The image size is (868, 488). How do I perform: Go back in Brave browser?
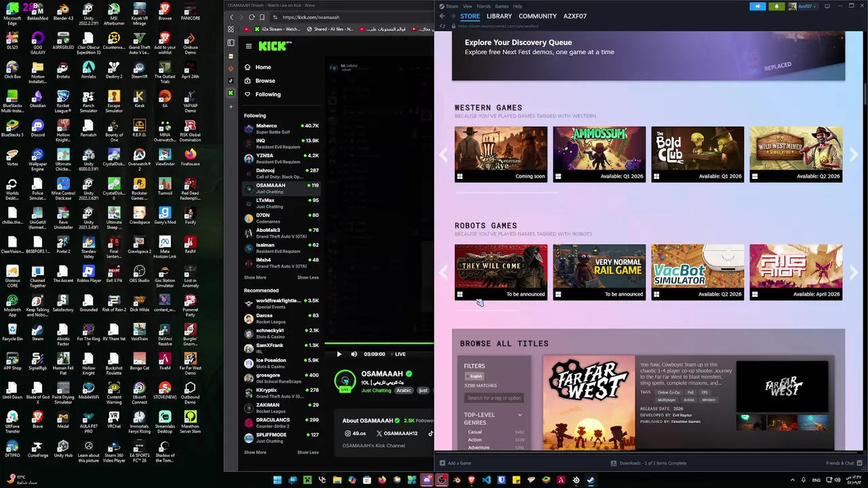click(x=231, y=17)
